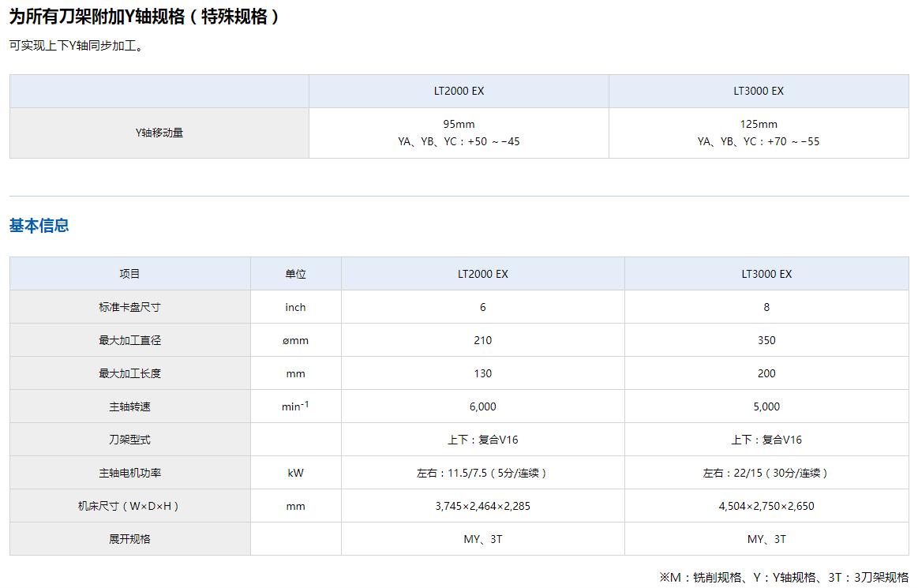Image resolution: width=918 pixels, height=588 pixels.
Task: Select the sentence 可实现上下Y轴同步加工。
Action: point(77,46)
